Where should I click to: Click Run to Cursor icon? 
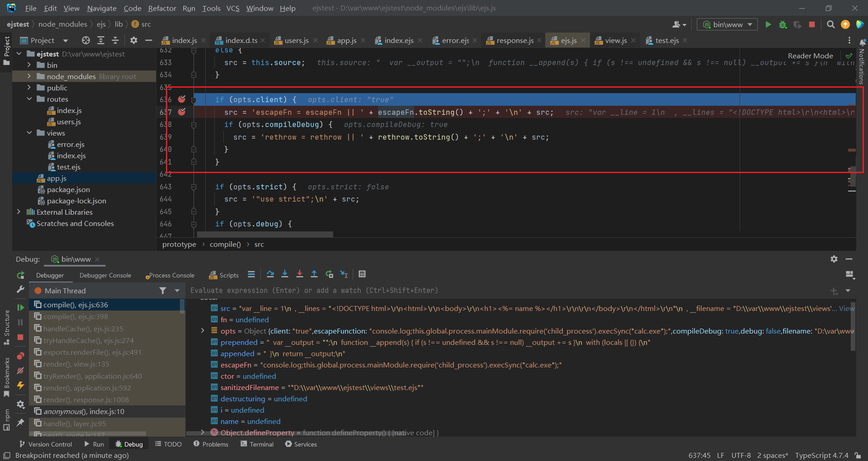click(344, 274)
